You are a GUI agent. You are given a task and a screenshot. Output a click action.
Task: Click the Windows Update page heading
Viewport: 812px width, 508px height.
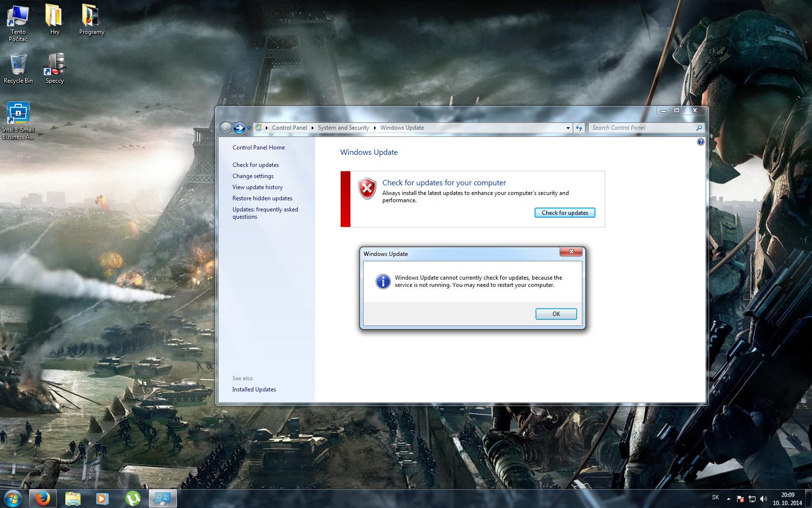(x=369, y=152)
